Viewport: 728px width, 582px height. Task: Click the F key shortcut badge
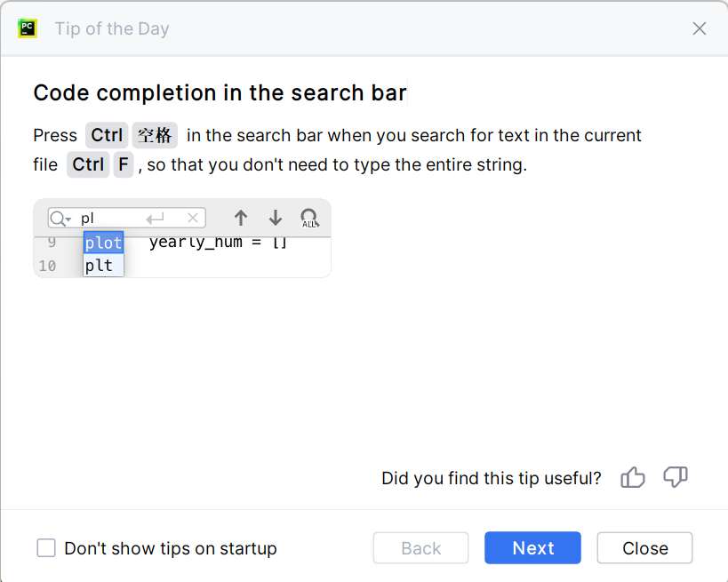pos(123,165)
